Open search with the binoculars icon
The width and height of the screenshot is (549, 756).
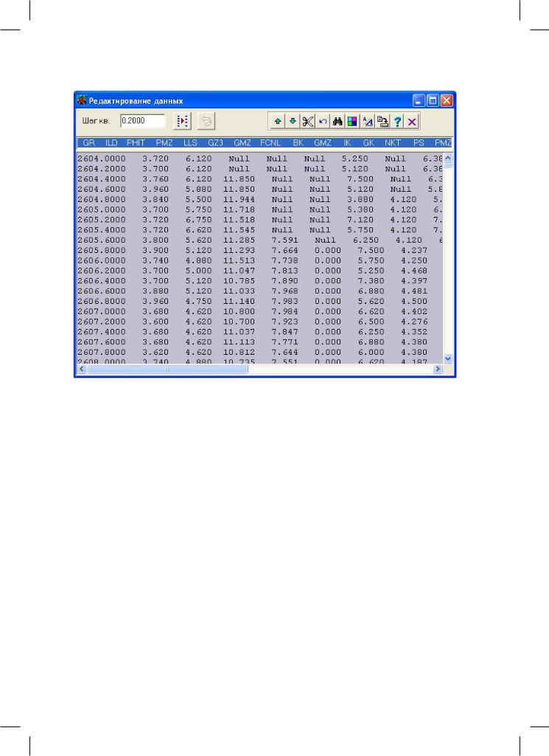(x=337, y=122)
